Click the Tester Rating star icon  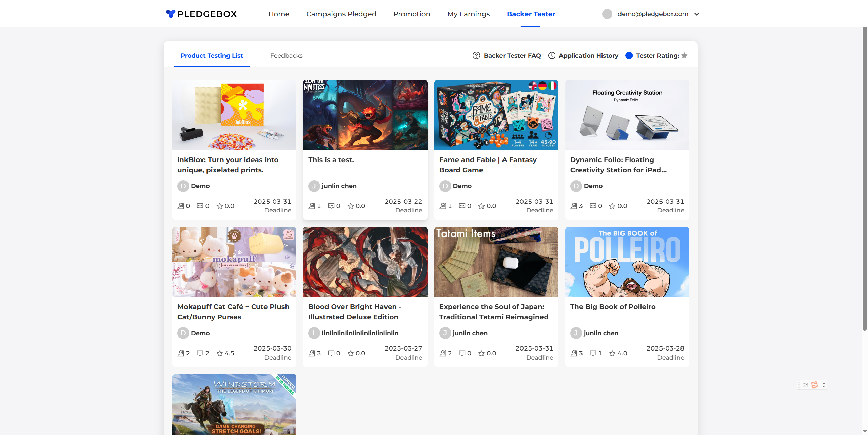tap(684, 56)
